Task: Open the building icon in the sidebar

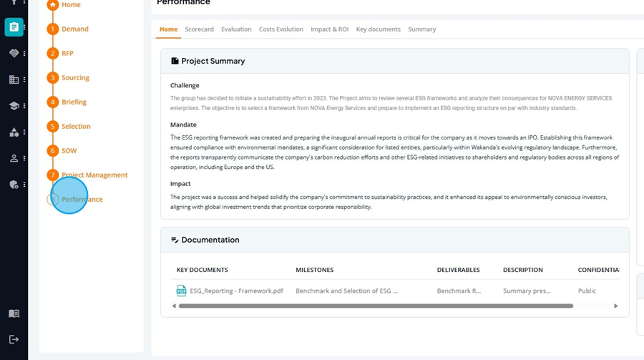Action: 14,79
